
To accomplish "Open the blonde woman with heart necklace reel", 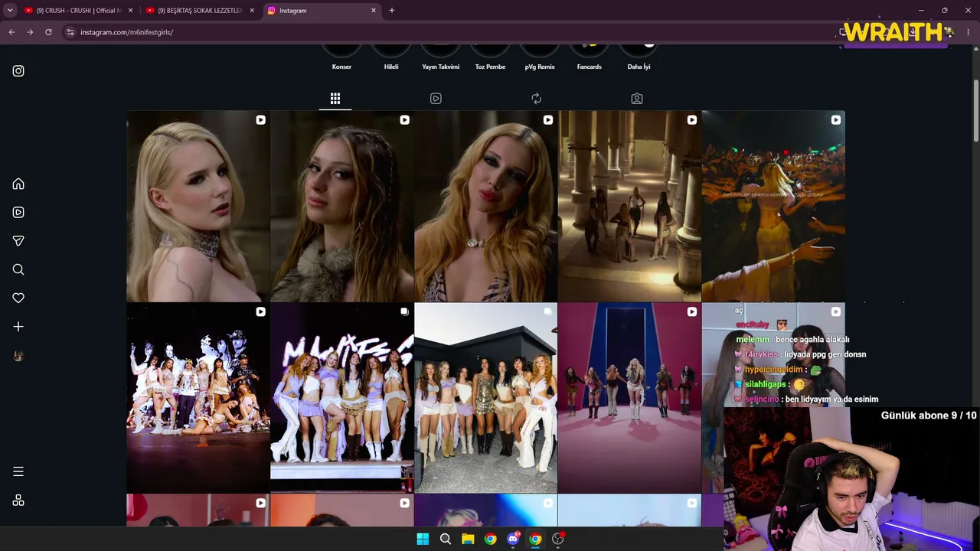I will coord(485,206).
